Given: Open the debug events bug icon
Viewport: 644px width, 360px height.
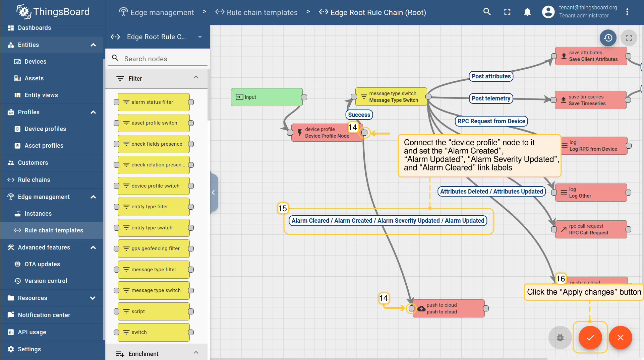Looking at the screenshot, I should (560, 338).
